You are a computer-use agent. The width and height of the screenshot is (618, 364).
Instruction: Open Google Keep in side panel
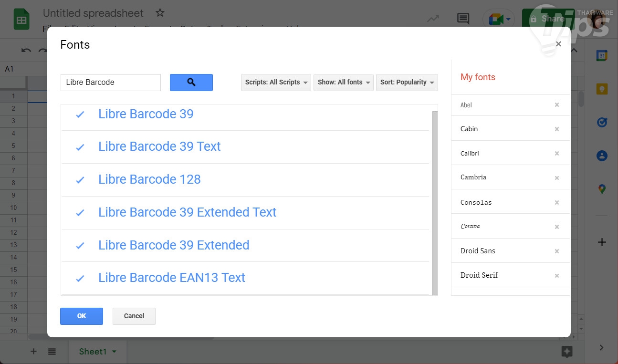point(602,89)
